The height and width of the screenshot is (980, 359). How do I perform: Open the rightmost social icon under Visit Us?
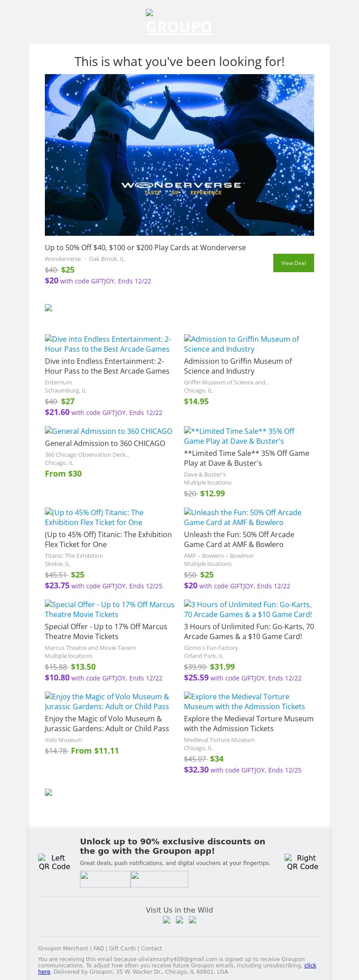coord(193,920)
